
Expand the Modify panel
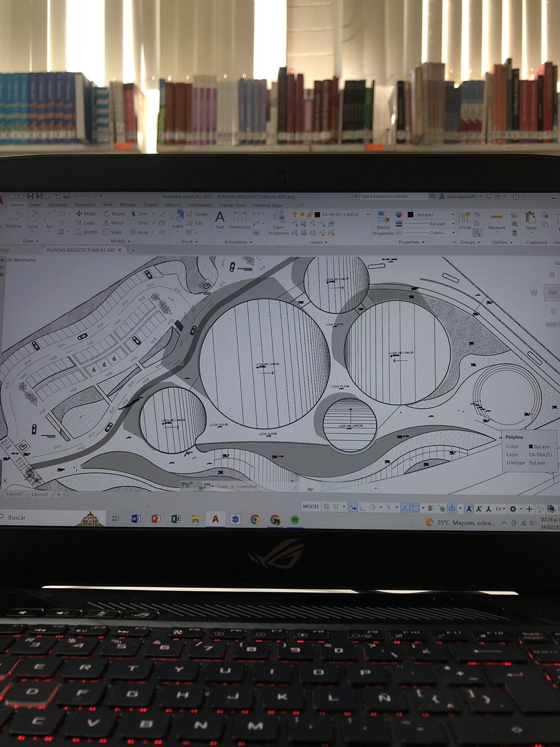120,242
